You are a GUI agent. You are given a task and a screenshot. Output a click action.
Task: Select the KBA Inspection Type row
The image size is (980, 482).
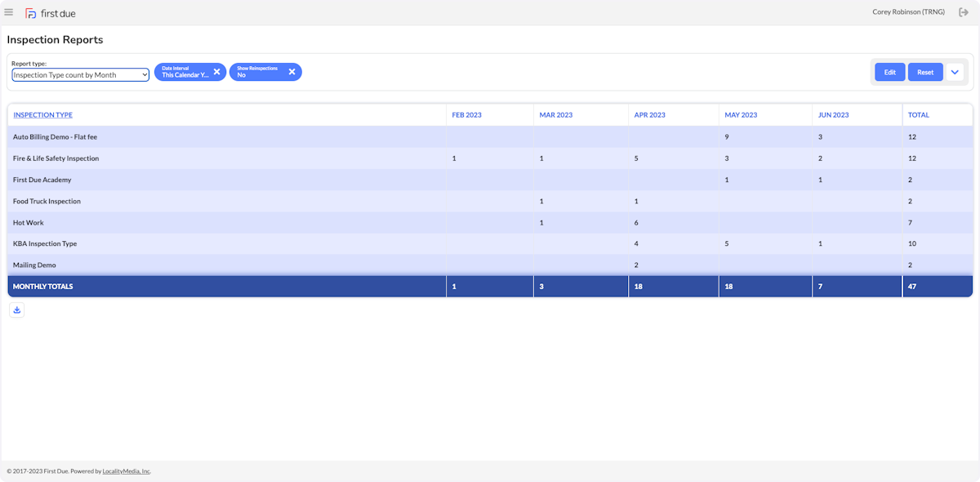coord(490,243)
